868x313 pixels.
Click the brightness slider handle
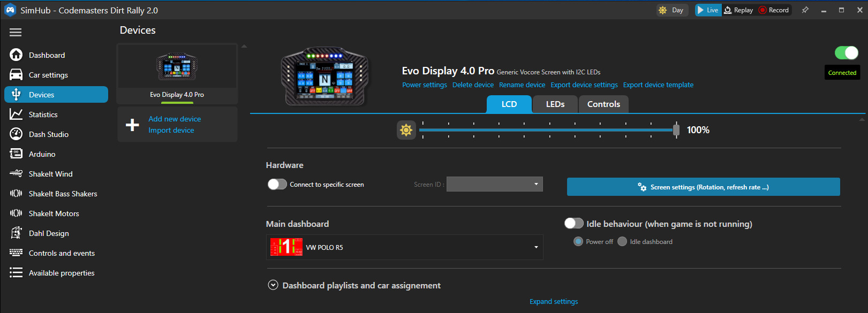coord(676,130)
